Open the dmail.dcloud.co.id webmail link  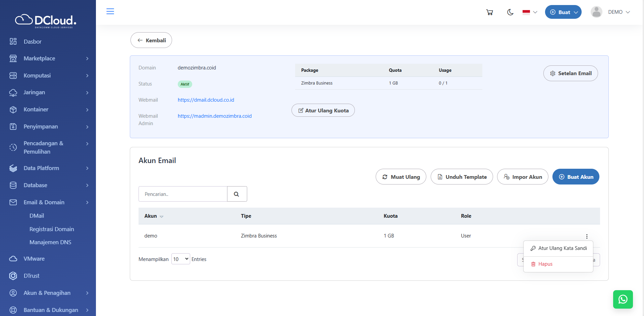206,100
